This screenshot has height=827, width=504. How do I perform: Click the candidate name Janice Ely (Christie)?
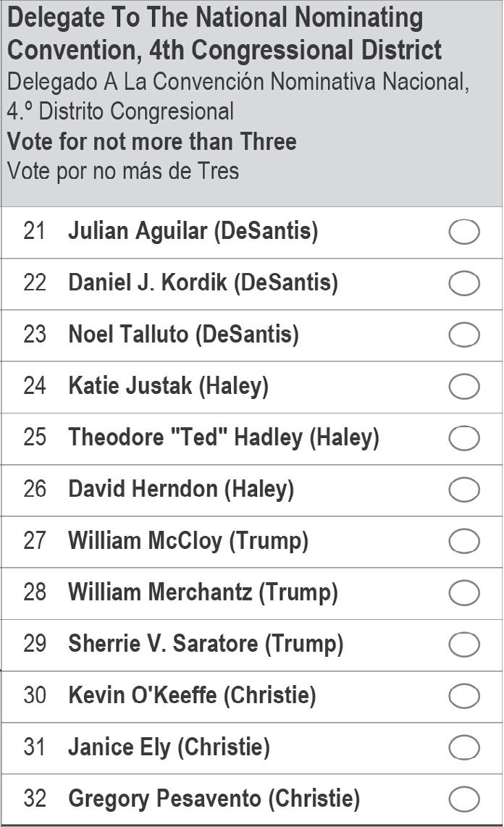(169, 747)
